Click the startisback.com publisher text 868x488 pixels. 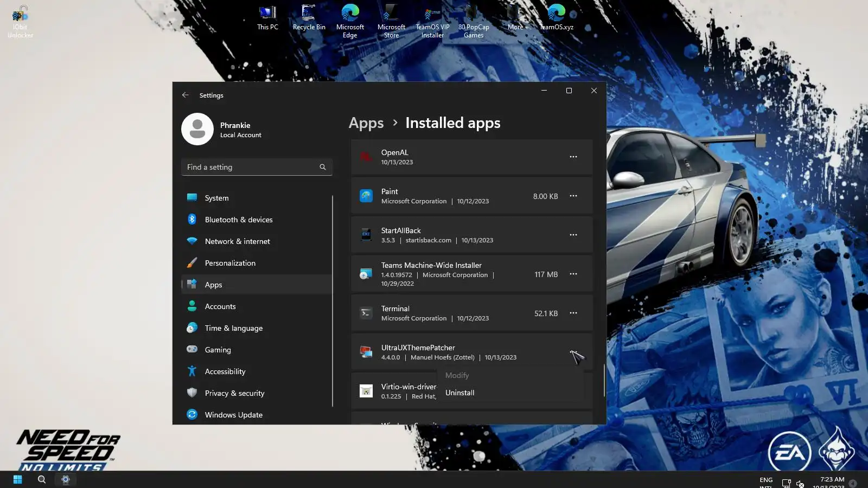428,240
